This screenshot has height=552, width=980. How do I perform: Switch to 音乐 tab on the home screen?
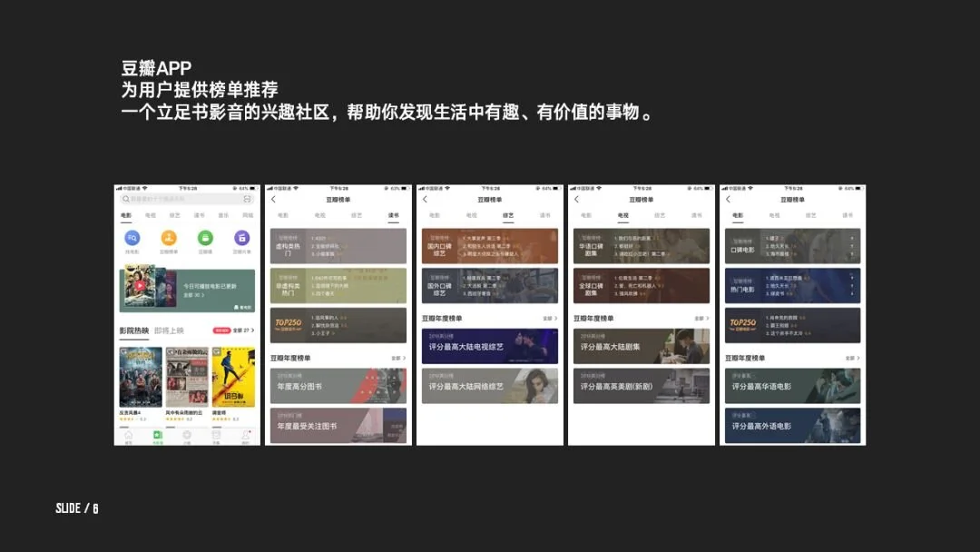click(223, 215)
